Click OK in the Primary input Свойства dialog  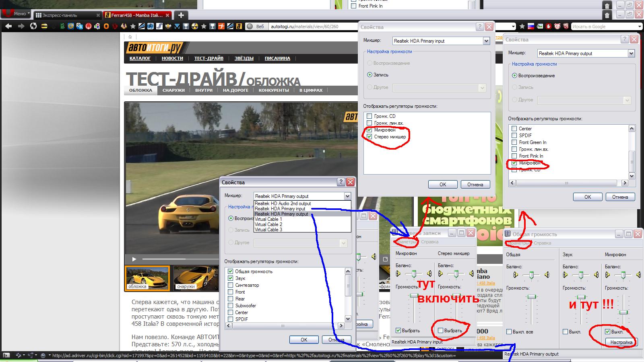pos(443,185)
